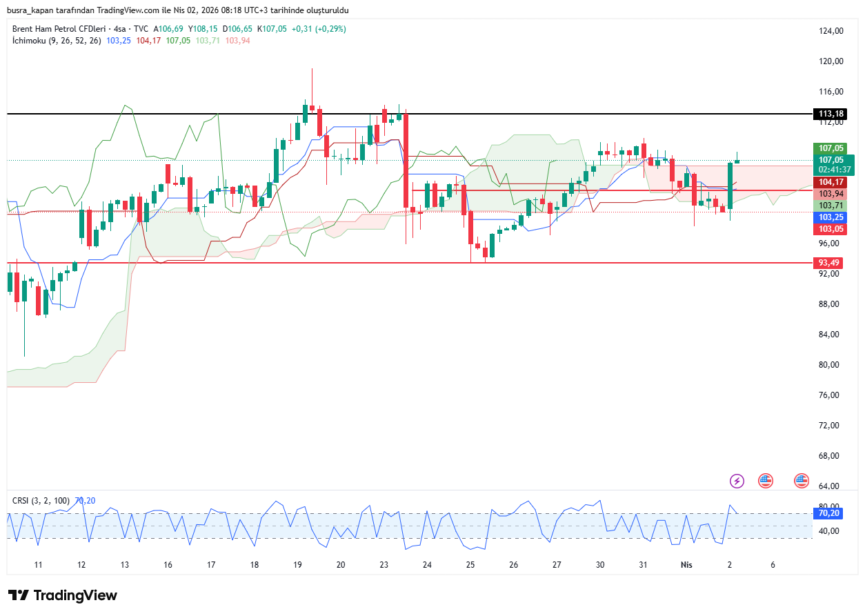
Task: Click the red 104,17 İchimoku price tag
Action: pos(831,182)
